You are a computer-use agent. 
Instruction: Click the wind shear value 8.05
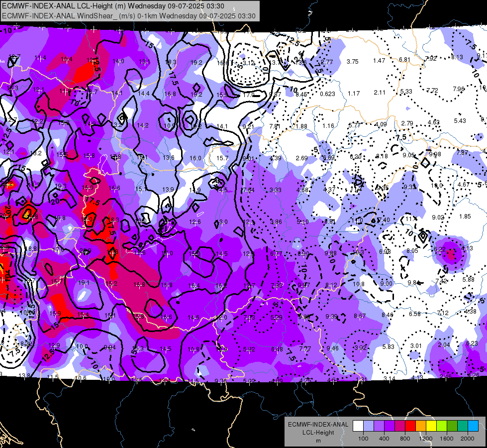click(x=412, y=250)
